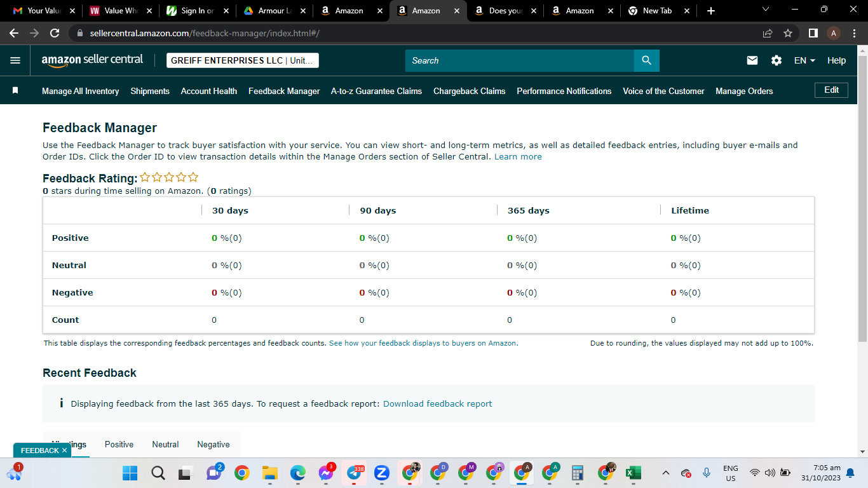868x488 pixels.
Task: Open Excel from the taskbar
Action: (633, 473)
